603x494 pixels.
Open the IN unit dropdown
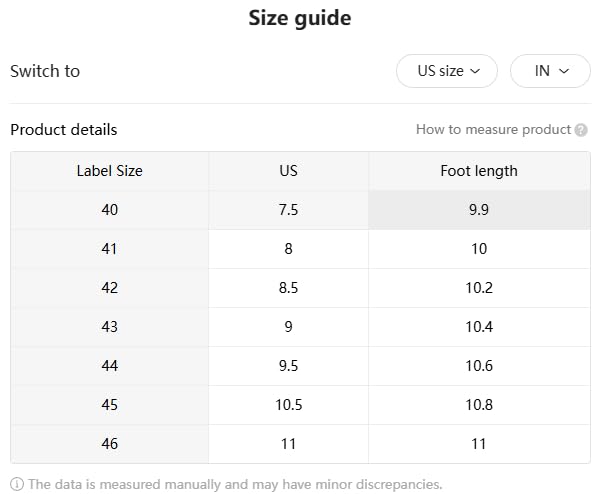[550, 71]
